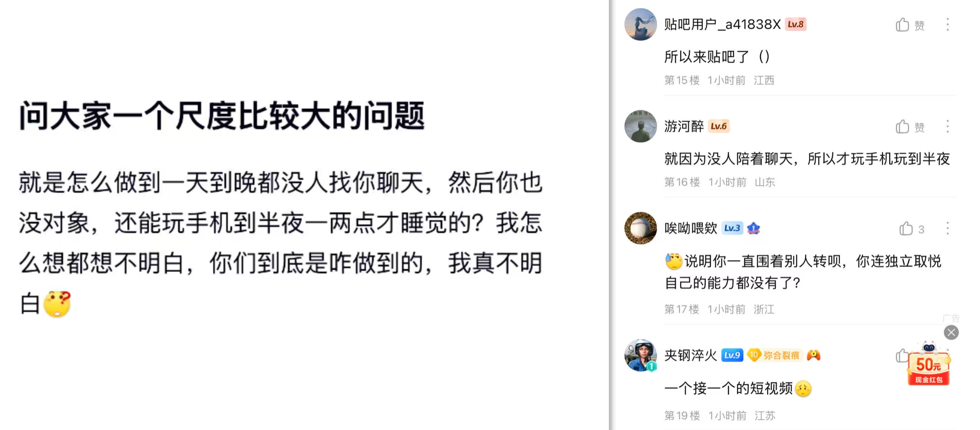
Task: Open 游河醉's profile avatar
Action: click(640, 126)
